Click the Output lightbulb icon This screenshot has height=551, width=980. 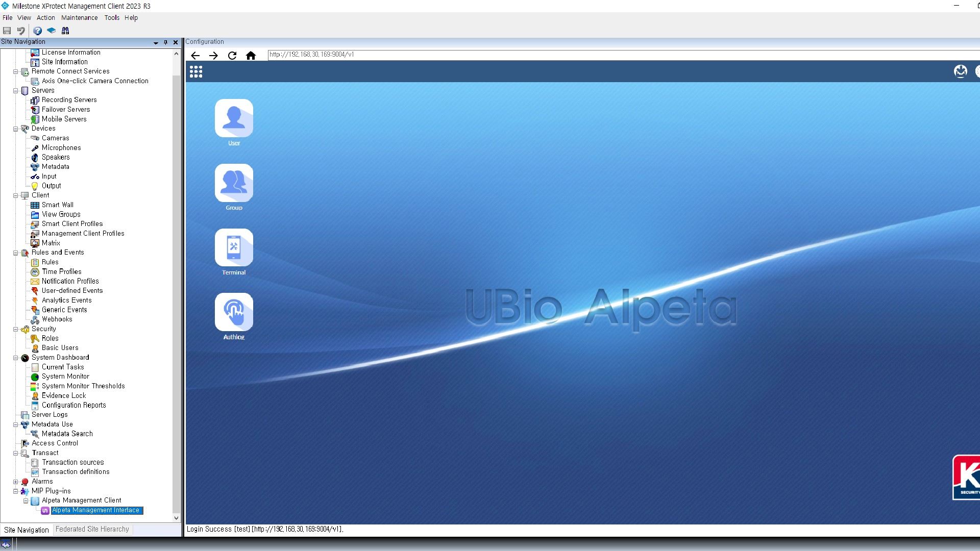[x=35, y=186]
